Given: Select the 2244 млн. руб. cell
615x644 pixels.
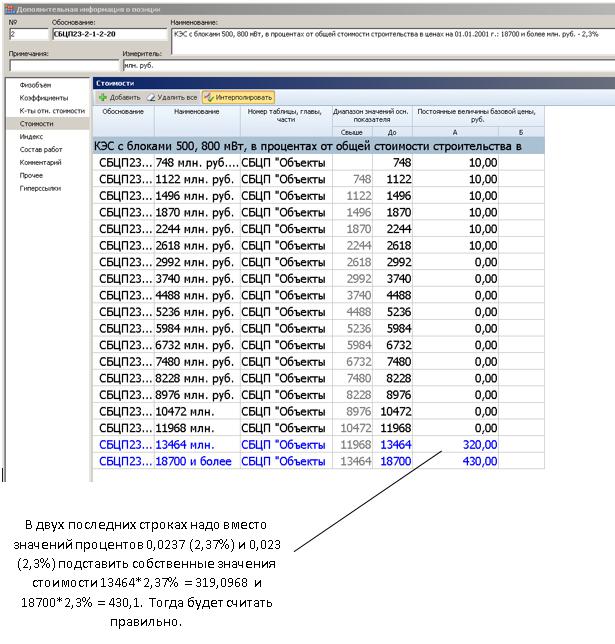Looking at the screenshot, I should click(197, 229).
